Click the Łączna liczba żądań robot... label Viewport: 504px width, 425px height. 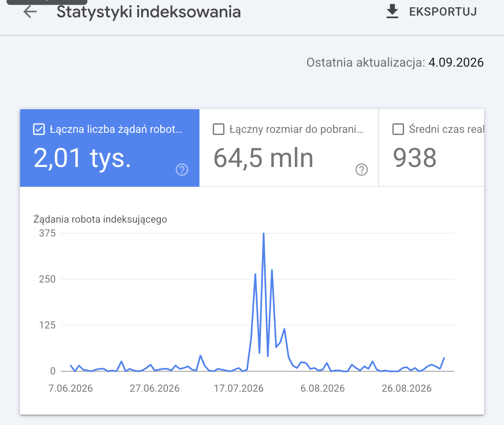[x=116, y=129]
